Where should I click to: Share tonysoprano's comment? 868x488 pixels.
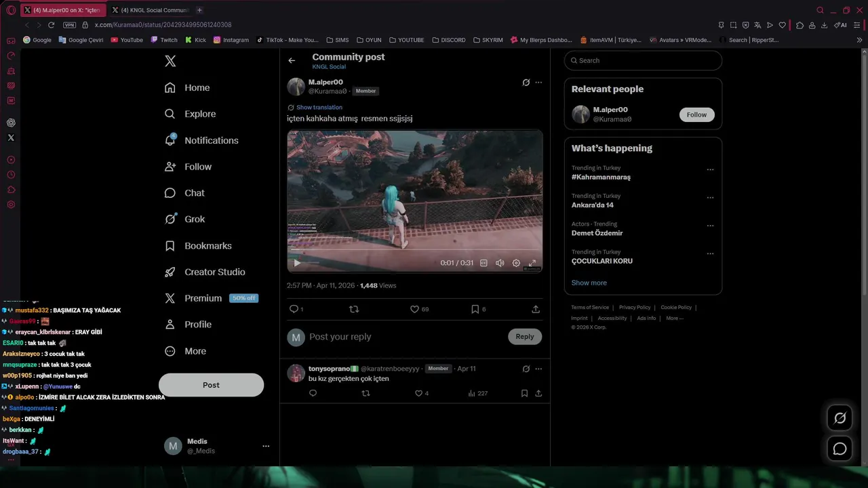click(538, 393)
